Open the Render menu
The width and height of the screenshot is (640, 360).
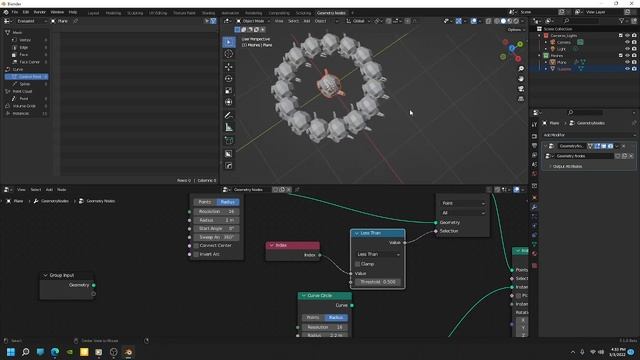tap(40, 12)
